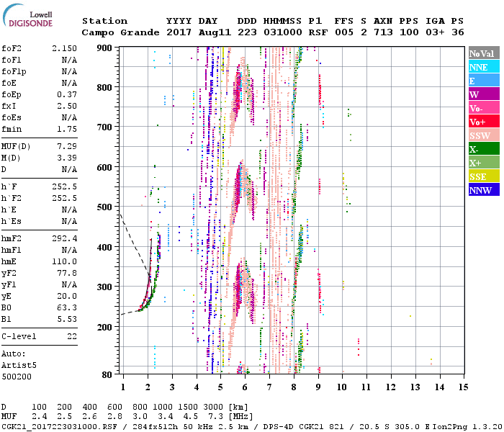Click the MUF(D) value 7.29
Viewport: 504px width, 432px height.
pyautogui.click(x=67, y=146)
